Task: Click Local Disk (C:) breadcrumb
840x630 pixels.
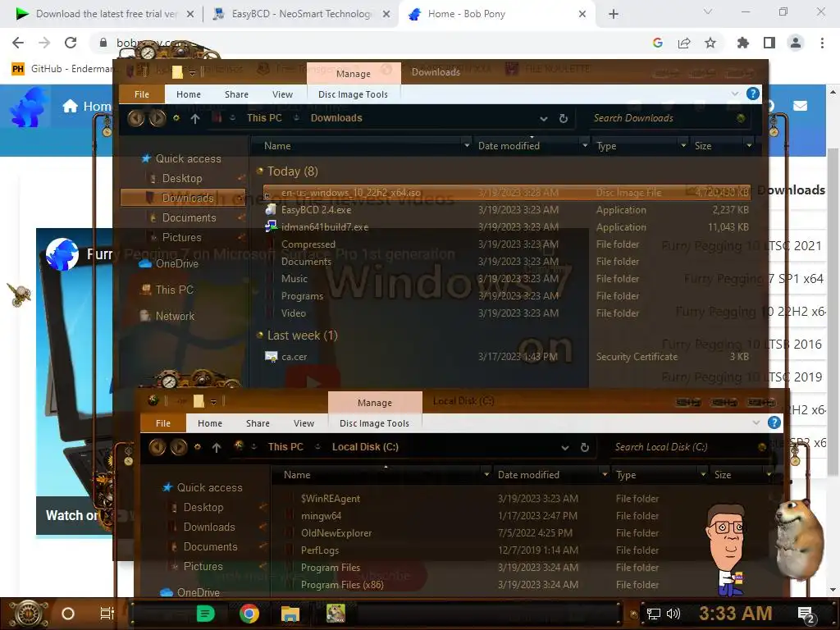Action: (x=365, y=447)
